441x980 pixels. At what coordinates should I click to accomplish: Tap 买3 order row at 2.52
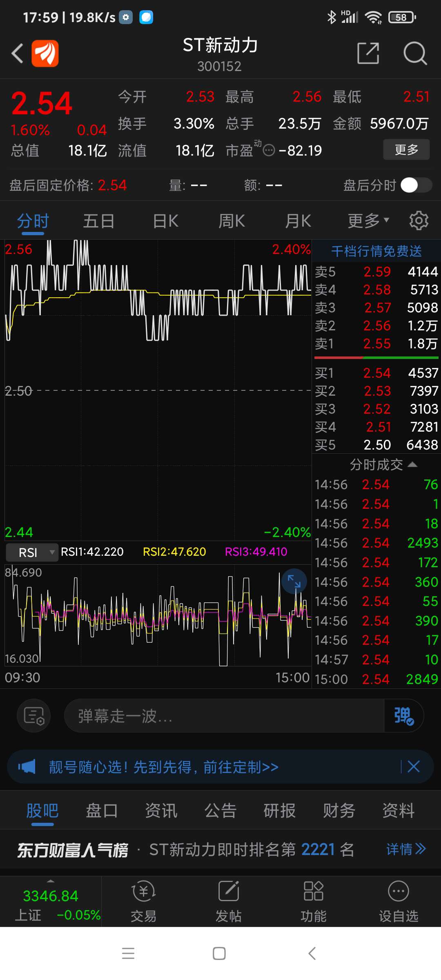376,409
